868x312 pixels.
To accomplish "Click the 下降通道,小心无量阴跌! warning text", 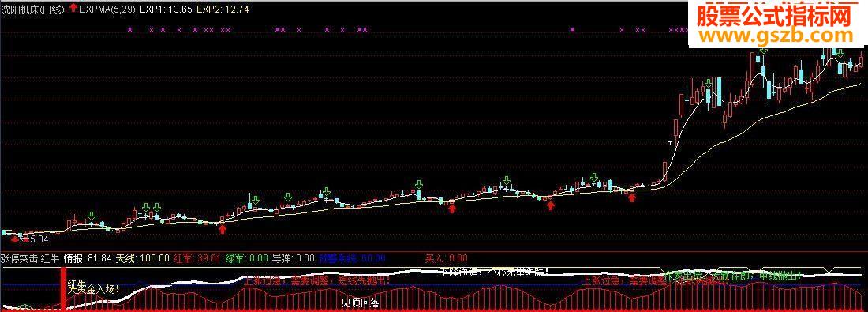I will click(494, 272).
